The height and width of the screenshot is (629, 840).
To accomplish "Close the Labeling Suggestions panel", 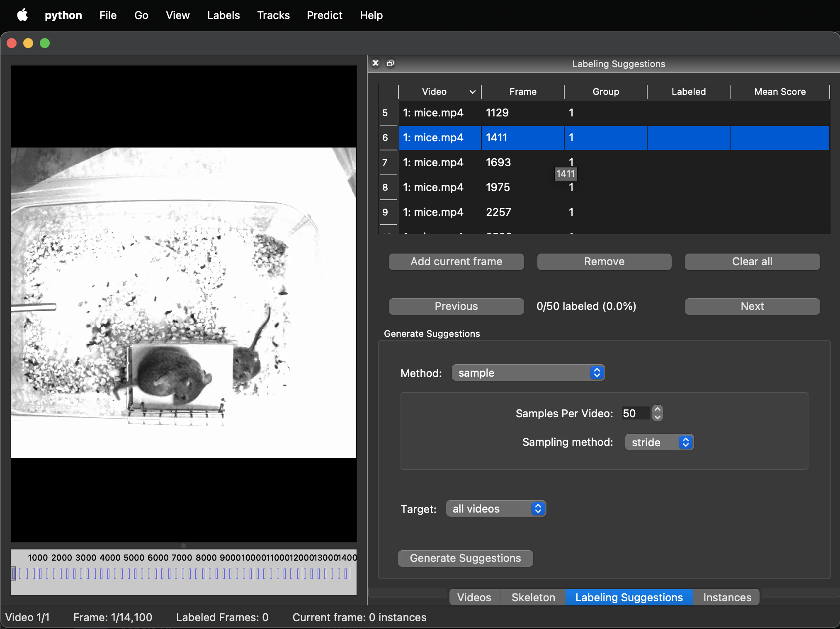I will tap(376, 63).
